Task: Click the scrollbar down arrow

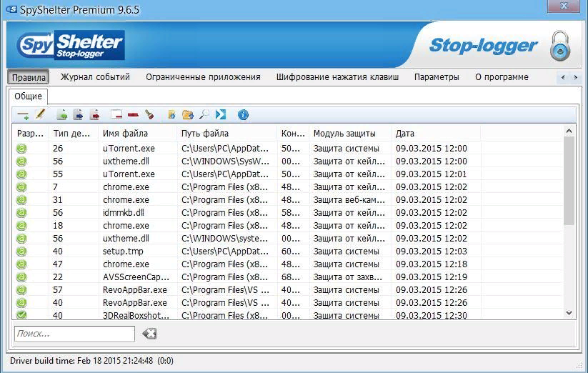Action: 569,313
